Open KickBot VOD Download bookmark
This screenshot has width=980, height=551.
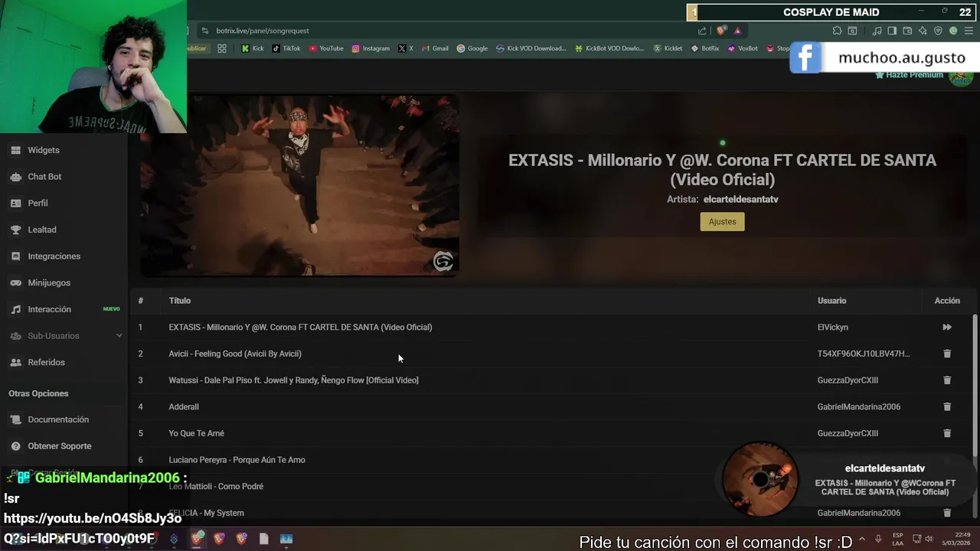(609, 48)
